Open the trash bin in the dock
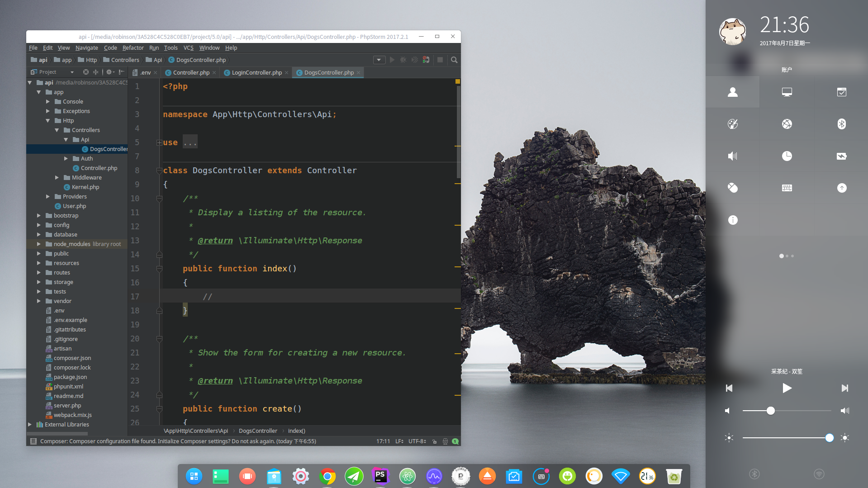 coord(674,476)
